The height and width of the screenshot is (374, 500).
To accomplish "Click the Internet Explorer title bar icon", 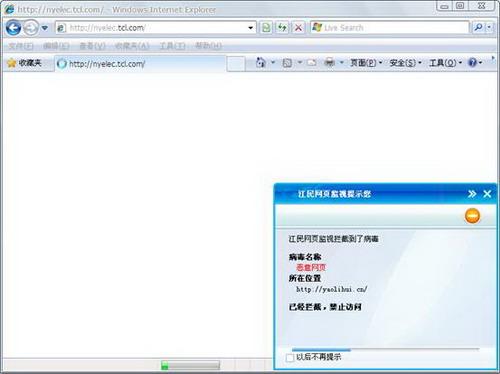I will 9,9.
